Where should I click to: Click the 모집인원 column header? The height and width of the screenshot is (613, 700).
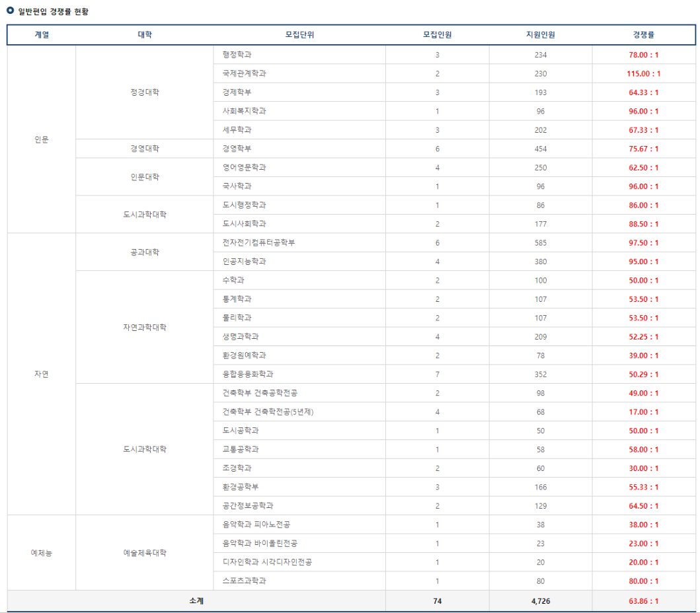[437, 35]
